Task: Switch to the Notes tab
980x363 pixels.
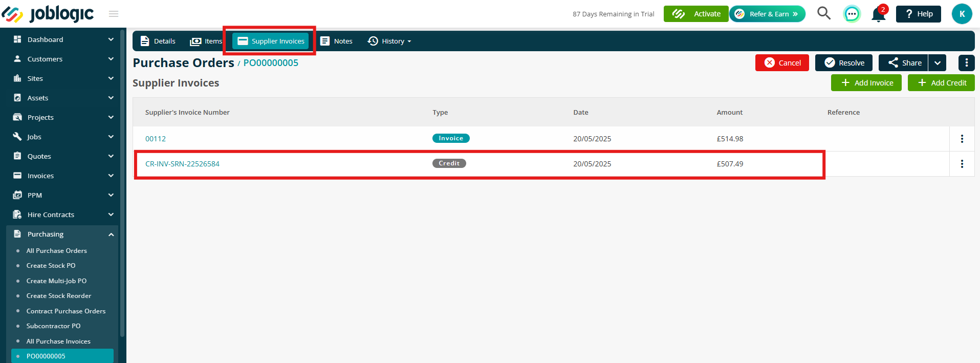Action: [336, 41]
